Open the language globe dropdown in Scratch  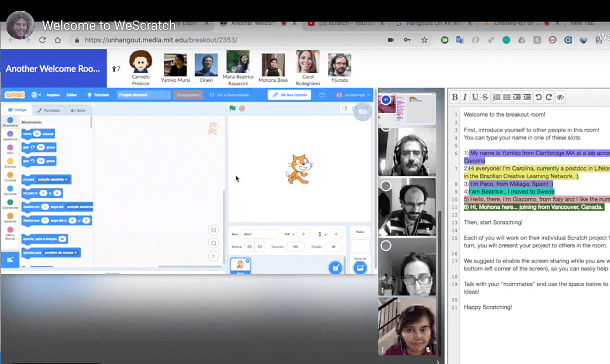point(36,95)
